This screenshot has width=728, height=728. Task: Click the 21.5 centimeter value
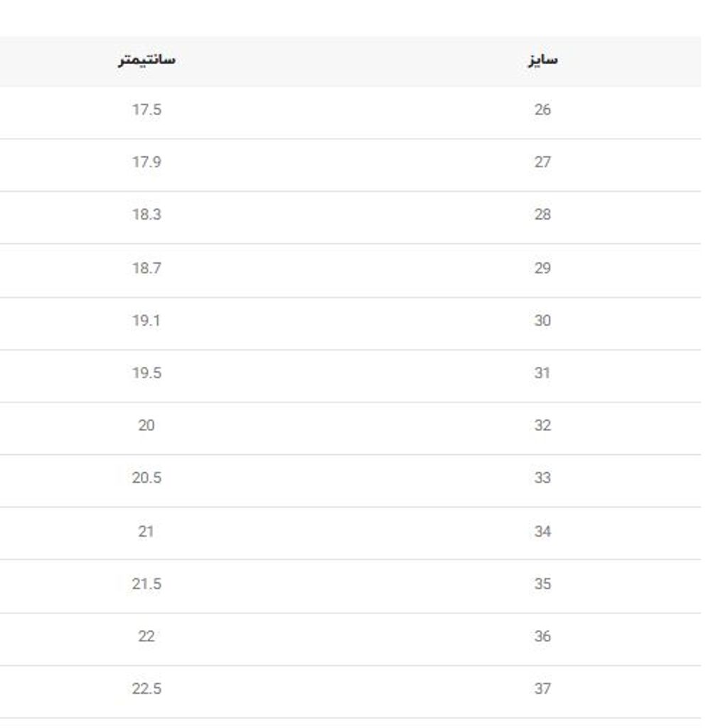(x=146, y=584)
